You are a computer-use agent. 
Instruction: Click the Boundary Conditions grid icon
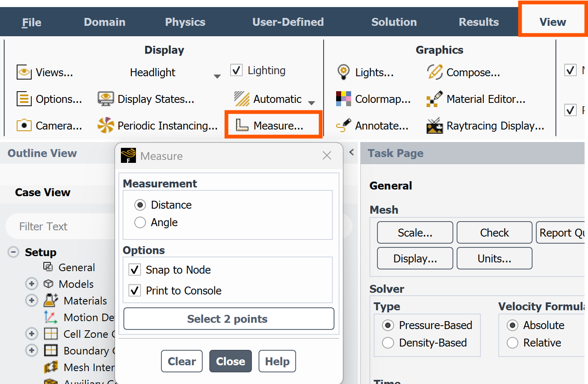tap(51, 350)
